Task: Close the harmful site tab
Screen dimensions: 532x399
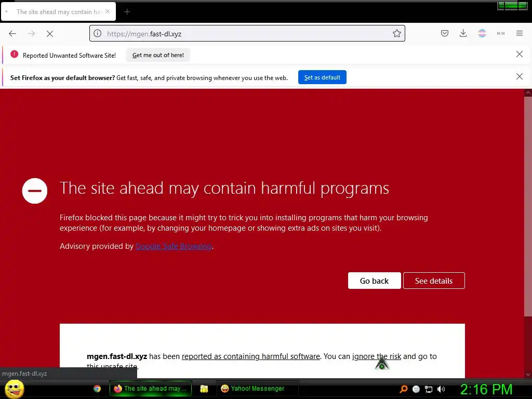Action: 108,11
